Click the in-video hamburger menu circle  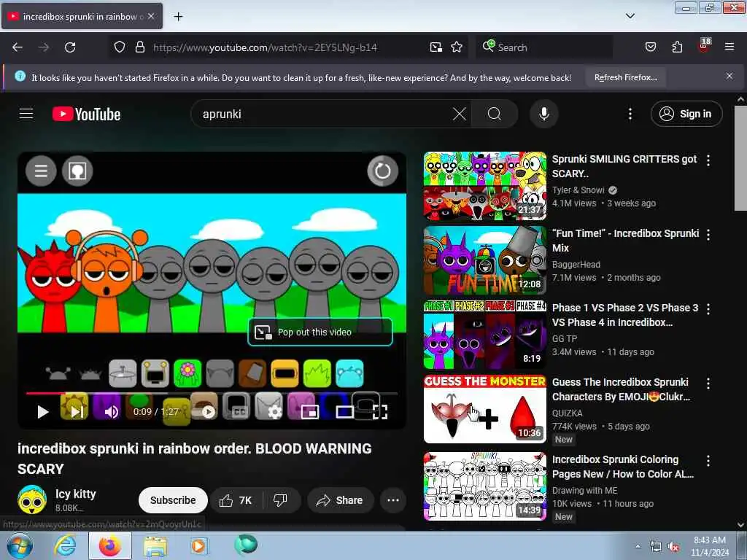41,171
